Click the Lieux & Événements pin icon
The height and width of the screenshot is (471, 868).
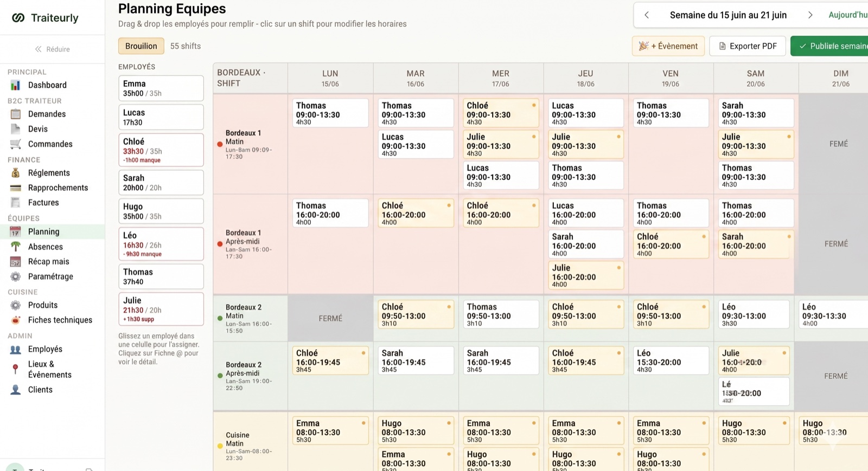[15, 369]
